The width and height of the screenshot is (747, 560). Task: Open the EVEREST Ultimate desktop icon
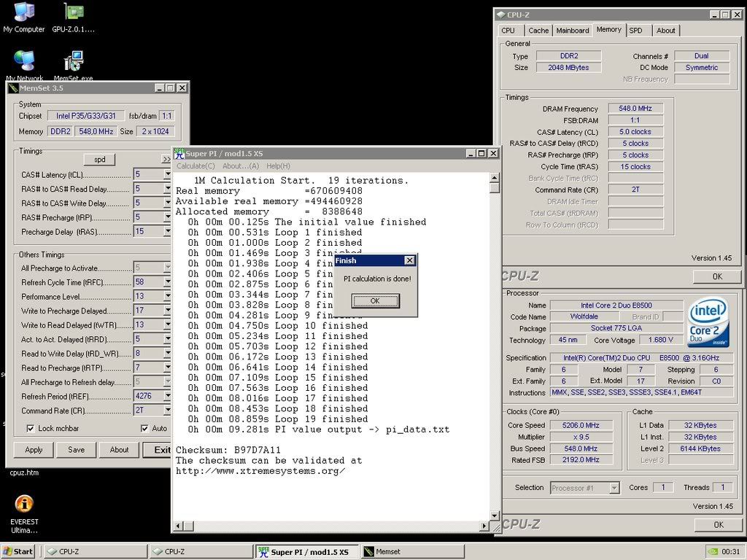24,514
